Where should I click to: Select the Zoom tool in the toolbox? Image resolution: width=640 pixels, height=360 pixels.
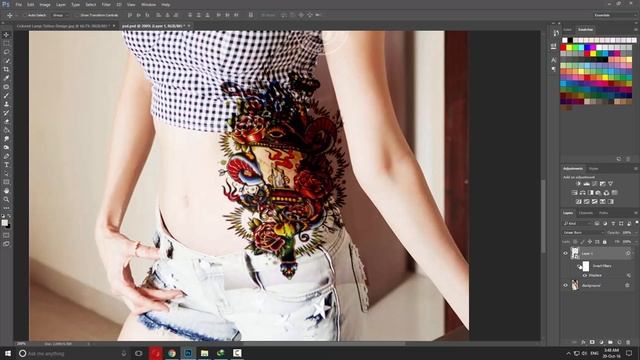tap(6, 199)
